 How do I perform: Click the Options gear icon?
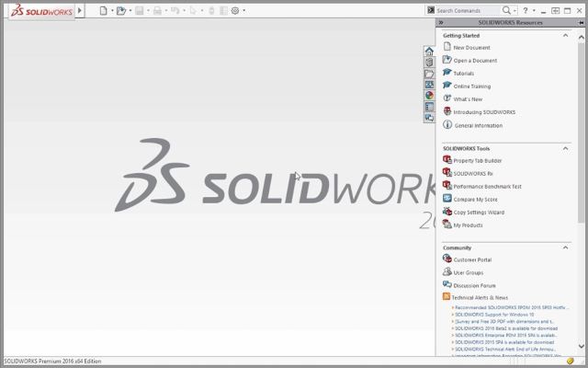(x=235, y=10)
